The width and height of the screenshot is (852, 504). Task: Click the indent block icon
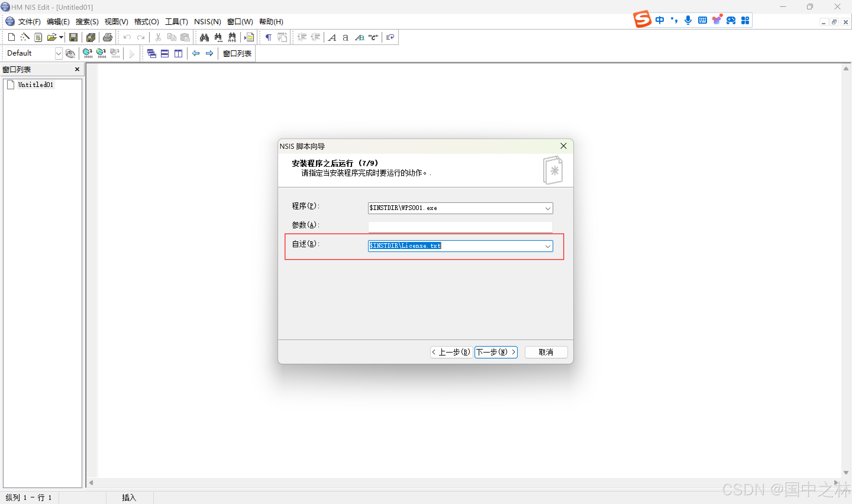pyautogui.click(x=302, y=37)
